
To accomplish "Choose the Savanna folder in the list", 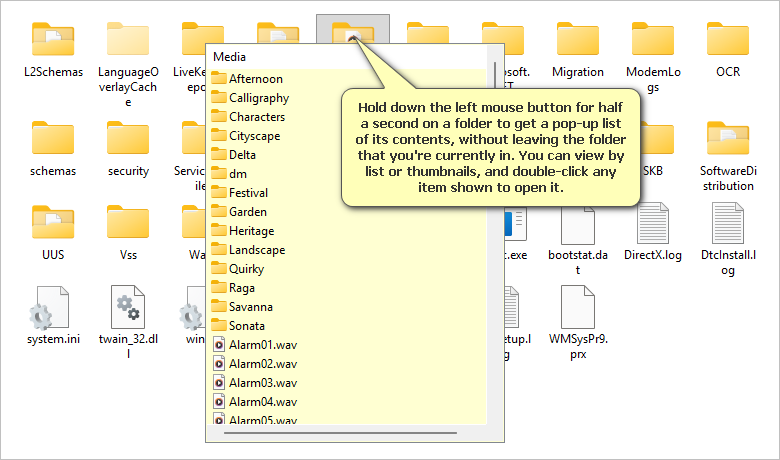I will tap(249, 307).
